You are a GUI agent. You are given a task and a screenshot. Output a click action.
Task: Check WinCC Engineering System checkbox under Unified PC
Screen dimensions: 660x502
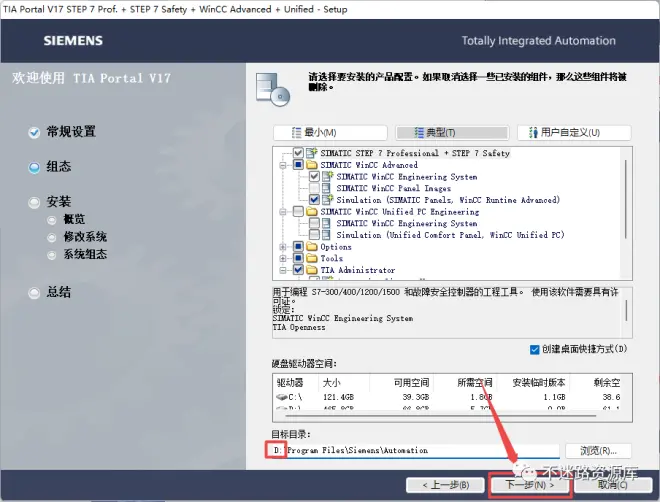(314, 223)
